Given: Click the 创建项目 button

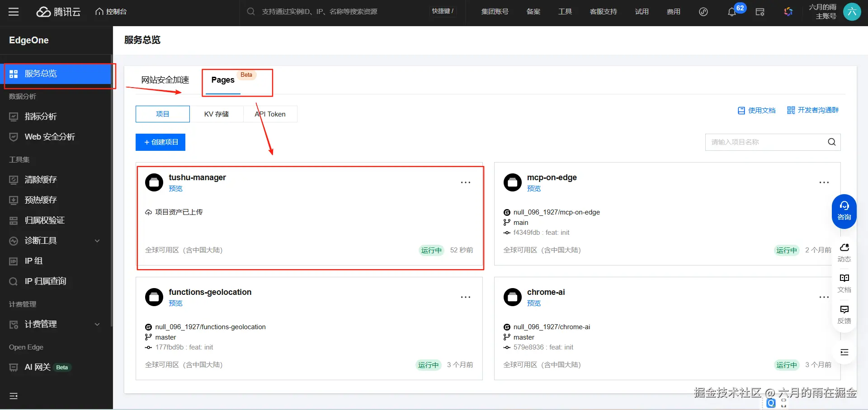Looking at the screenshot, I should (x=160, y=142).
